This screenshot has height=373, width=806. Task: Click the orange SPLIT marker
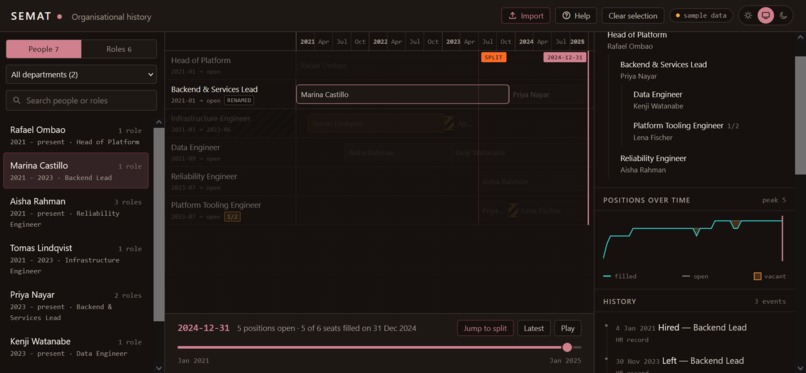493,58
